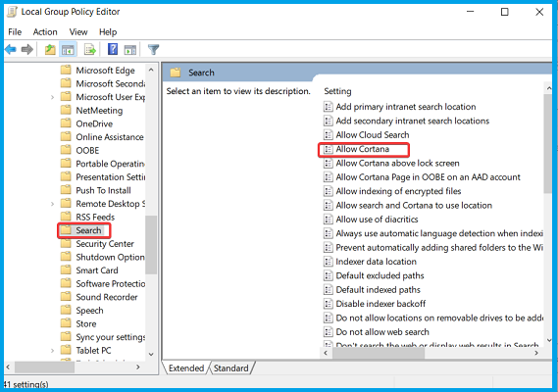The width and height of the screenshot is (558, 392).
Task: Select Software Protection tree folder
Action: pyautogui.click(x=110, y=283)
